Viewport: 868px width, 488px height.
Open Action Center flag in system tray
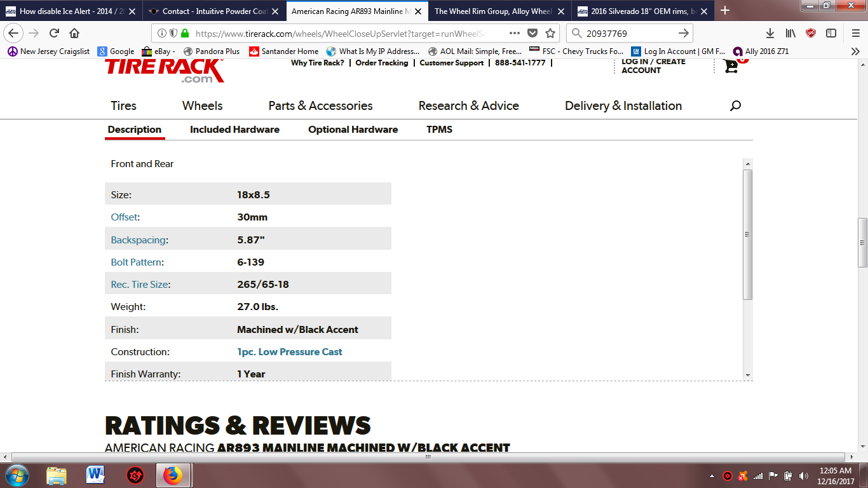(x=773, y=475)
